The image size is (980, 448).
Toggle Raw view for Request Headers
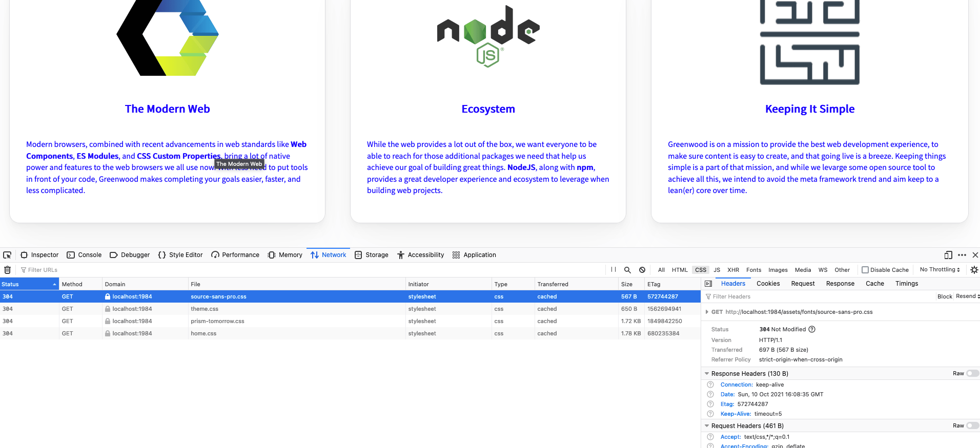coord(972,425)
